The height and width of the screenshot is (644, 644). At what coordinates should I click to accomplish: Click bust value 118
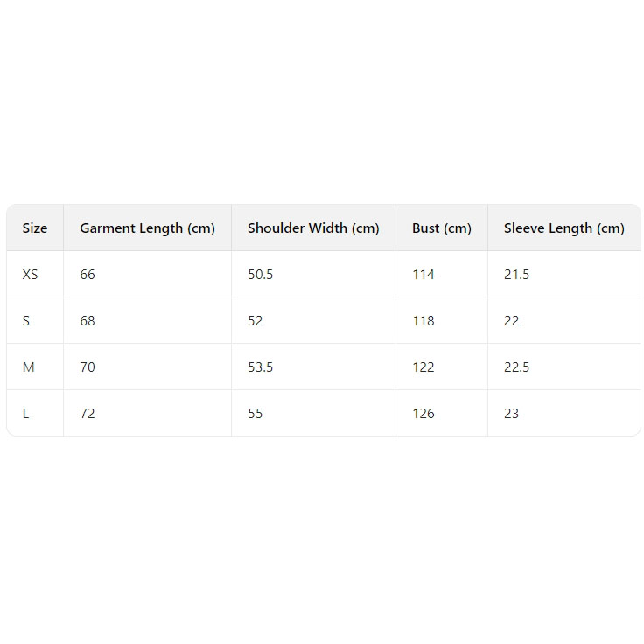pyautogui.click(x=423, y=321)
